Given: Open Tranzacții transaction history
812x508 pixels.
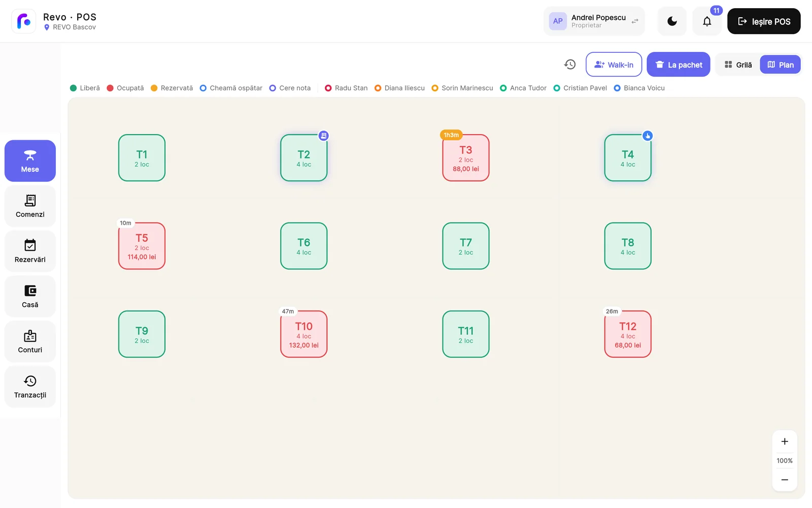Looking at the screenshot, I should coord(30,387).
